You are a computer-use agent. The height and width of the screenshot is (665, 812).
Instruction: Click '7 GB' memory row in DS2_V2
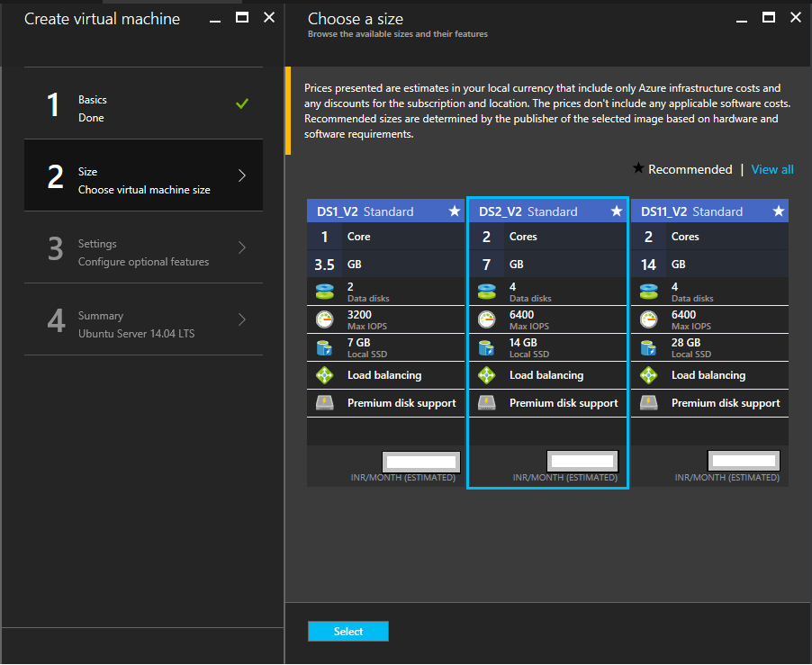548,264
